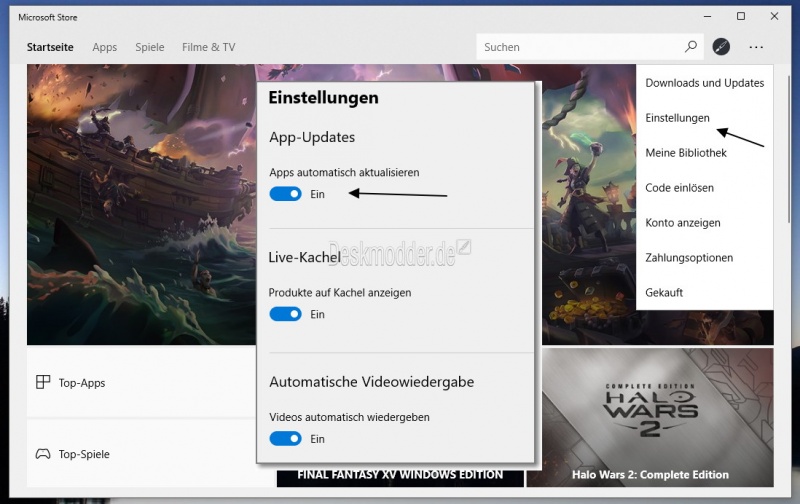Viewport: 800px width, 504px height.
Task: Open the Top-Apps link
Action: (82, 383)
